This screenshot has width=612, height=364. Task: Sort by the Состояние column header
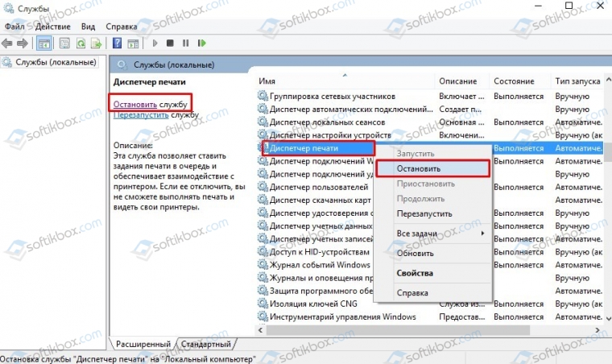(x=519, y=81)
